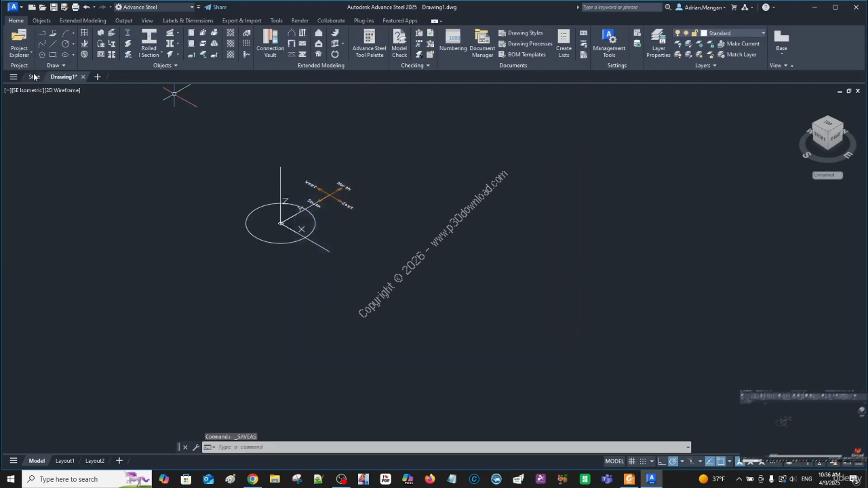The width and height of the screenshot is (868, 488).
Task: Click the Match Layer button
Action: 736,54
